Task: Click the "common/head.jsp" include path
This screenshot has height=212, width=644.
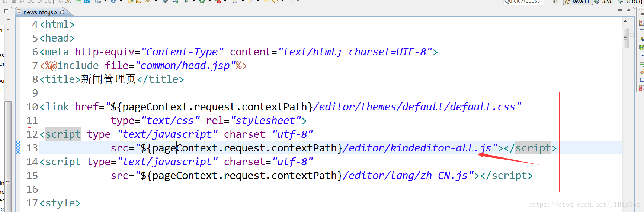Action: click(185, 66)
